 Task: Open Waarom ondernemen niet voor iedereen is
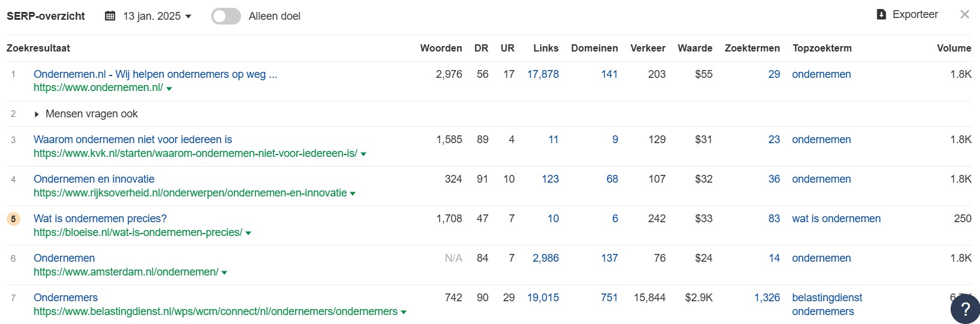(x=133, y=140)
